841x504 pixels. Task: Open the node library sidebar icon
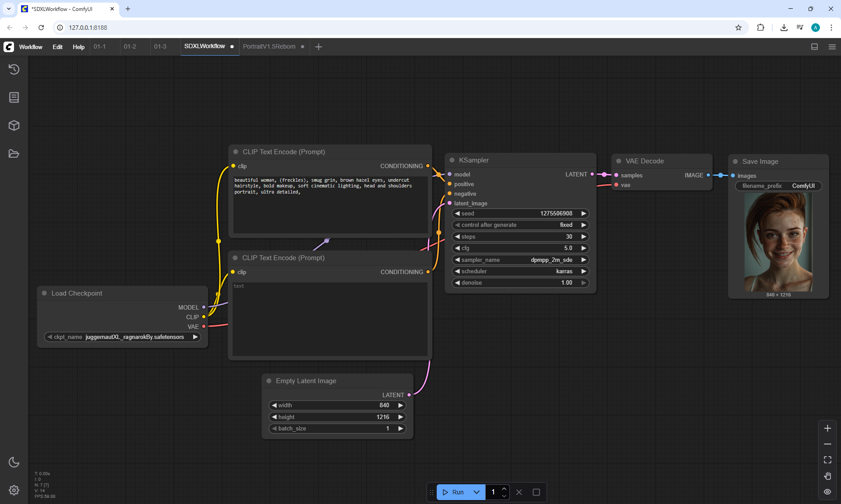pyautogui.click(x=14, y=97)
